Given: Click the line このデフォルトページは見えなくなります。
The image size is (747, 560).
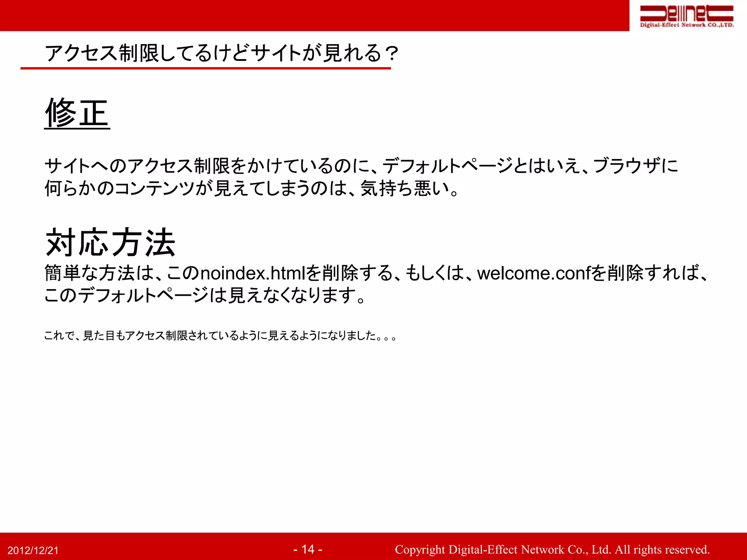Looking at the screenshot, I should pyautogui.click(x=205, y=295).
